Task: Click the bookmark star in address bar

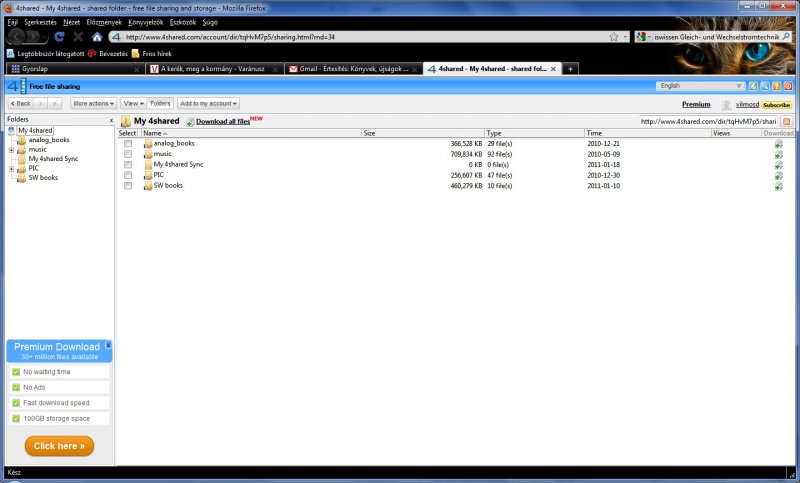Action: coord(614,37)
